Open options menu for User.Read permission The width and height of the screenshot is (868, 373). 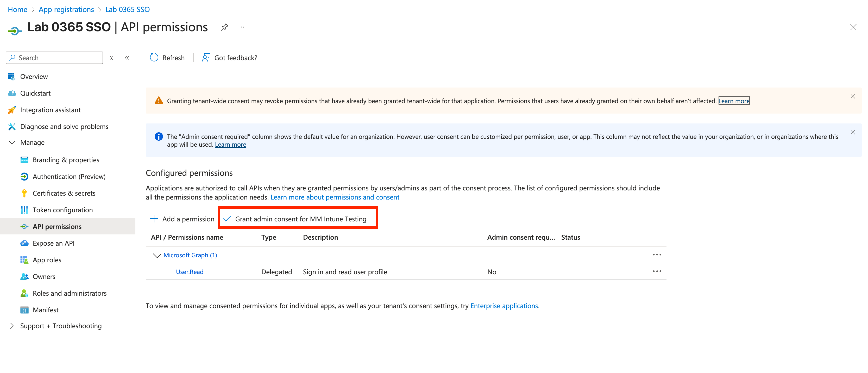[657, 271]
